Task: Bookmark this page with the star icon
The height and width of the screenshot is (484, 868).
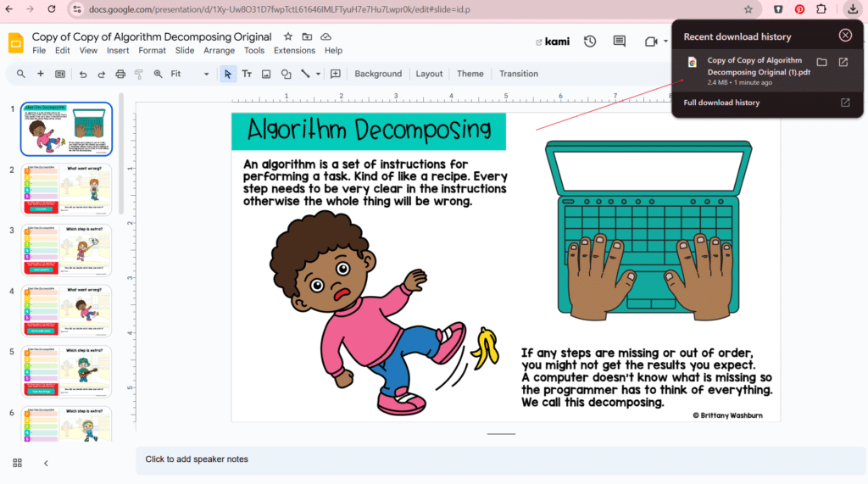Action: pyautogui.click(x=748, y=9)
